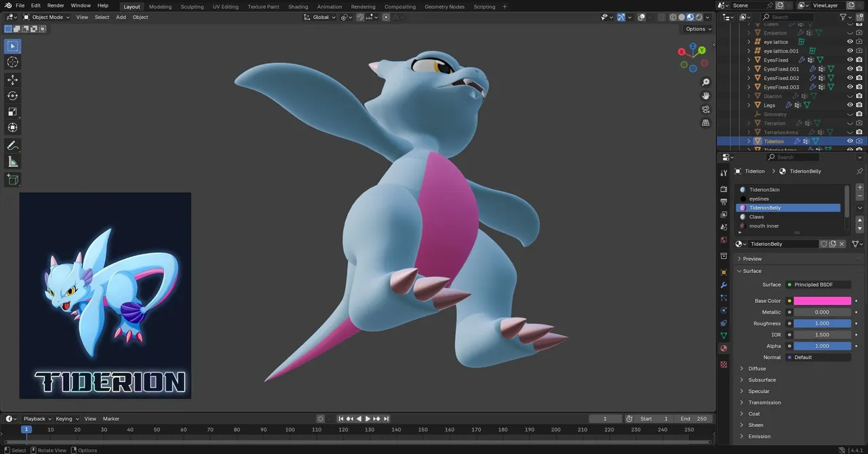Open the Render menu
868x454 pixels.
point(56,5)
